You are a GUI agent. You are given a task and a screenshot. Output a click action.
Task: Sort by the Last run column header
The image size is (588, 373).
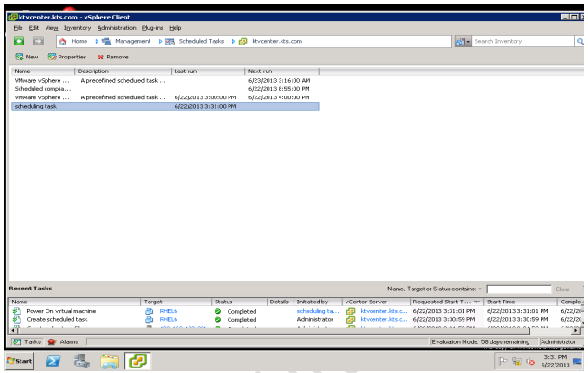[x=208, y=71]
